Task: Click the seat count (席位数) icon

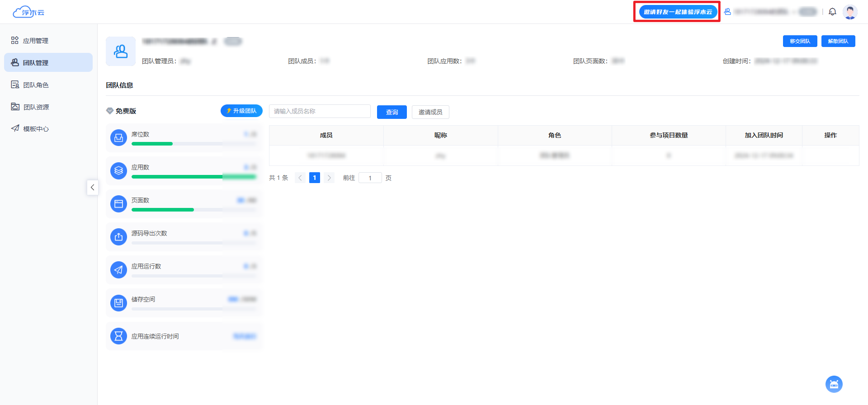Action: pos(118,138)
